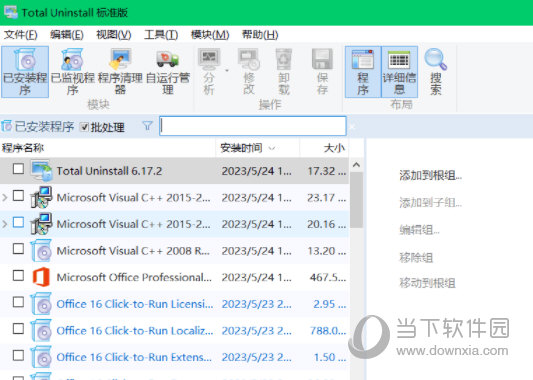Image resolution: width=533 pixels, height=380 pixels.
Task: Sort by the 大小 column header
Action: pyautogui.click(x=324, y=148)
